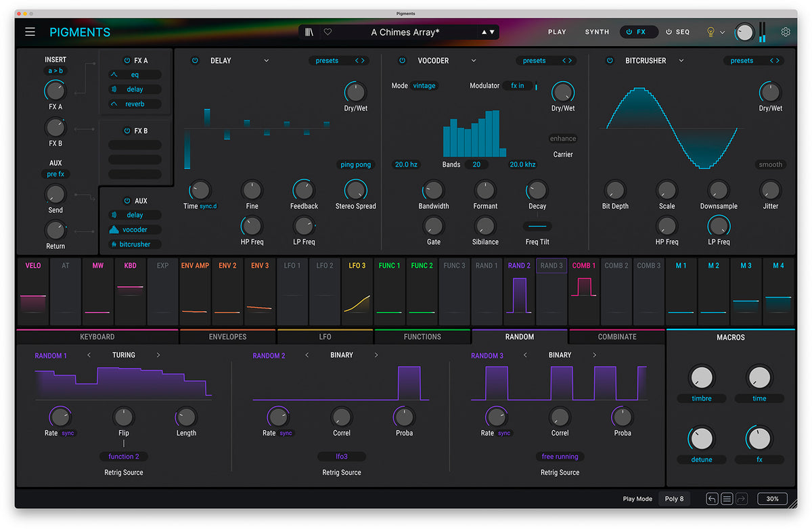Open the BITCRUSHER effect type dropdown
This screenshot has width=812, height=529.
(x=681, y=61)
